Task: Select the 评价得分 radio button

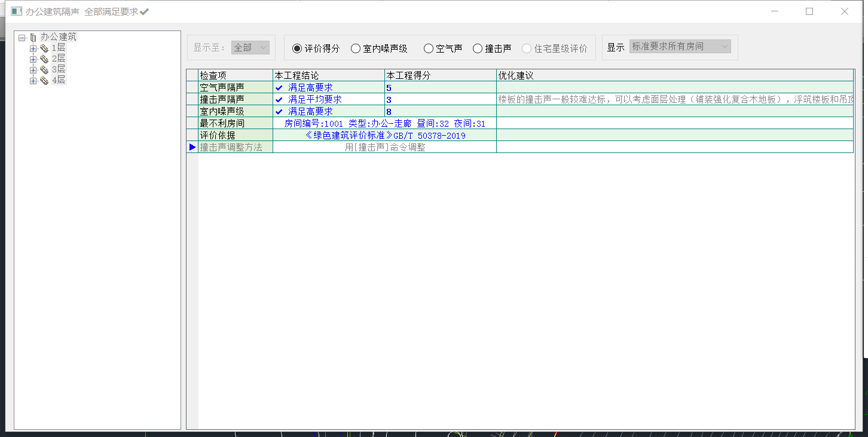Action: (297, 48)
